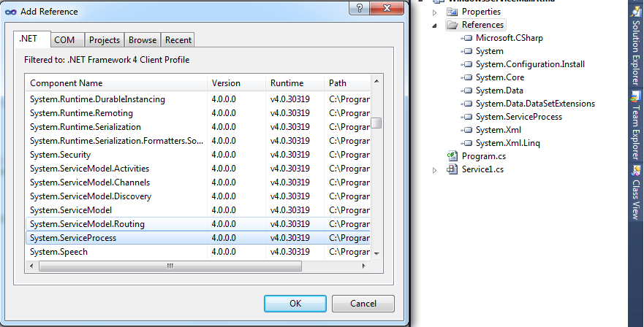Sort by Path column header

pyautogui.click(x=347, y=83)
